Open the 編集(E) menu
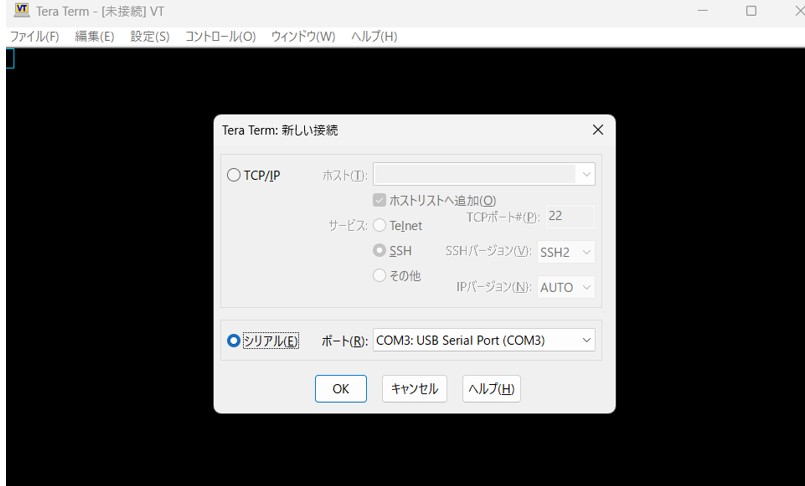Viewport: 805px width, 486px height. click(94, 36)
